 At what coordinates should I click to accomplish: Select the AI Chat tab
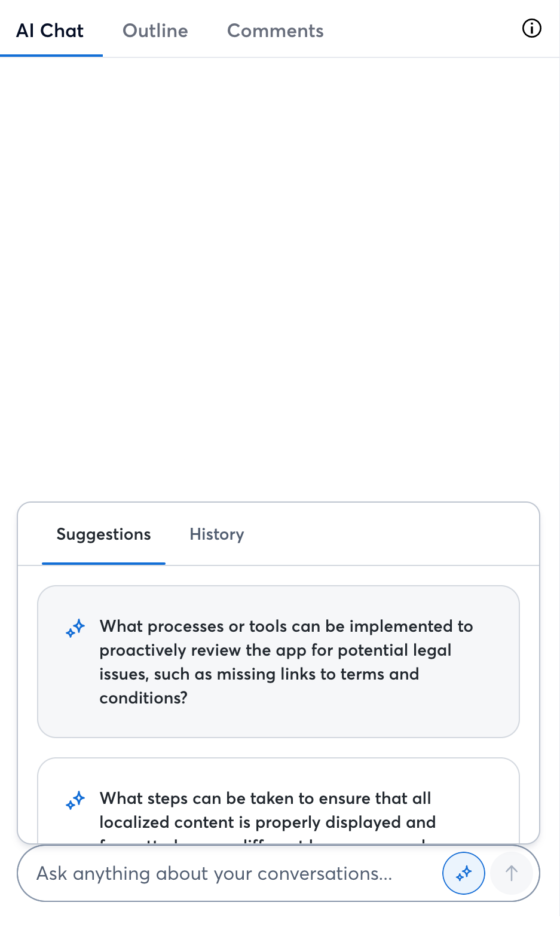51,30
